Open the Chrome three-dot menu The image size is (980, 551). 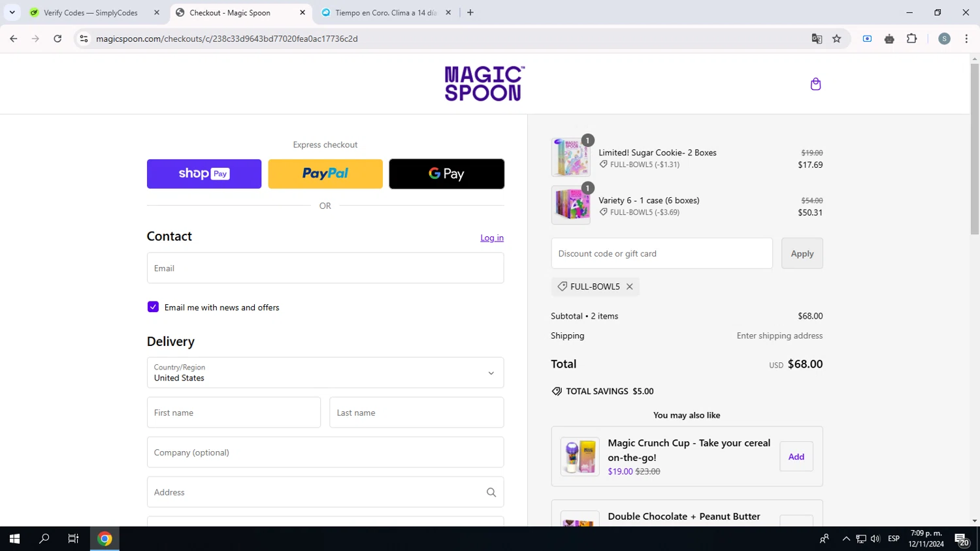(966, 39)
